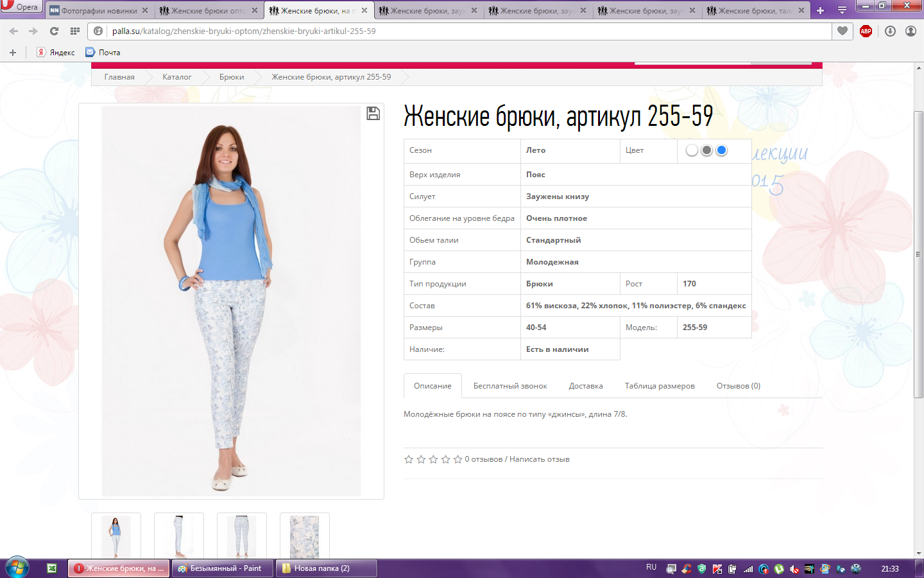Go to Главная in the breadcrumb
This screenshot has width=924, height=578.
click(119, 77)
